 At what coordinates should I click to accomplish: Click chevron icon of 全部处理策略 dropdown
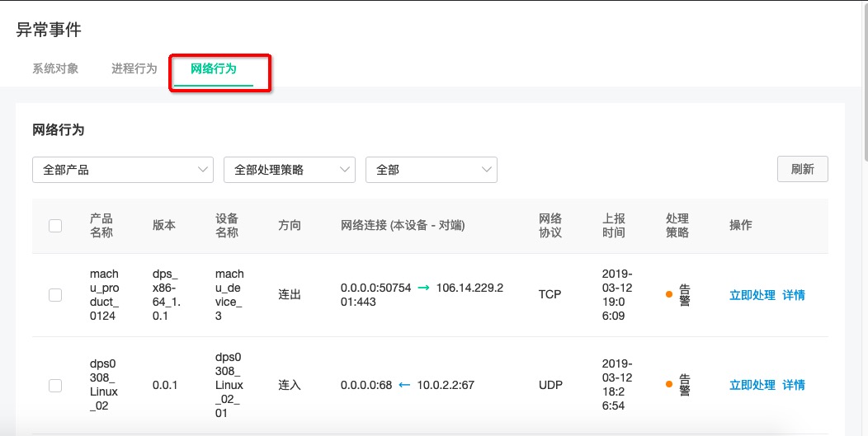[345, 169]
